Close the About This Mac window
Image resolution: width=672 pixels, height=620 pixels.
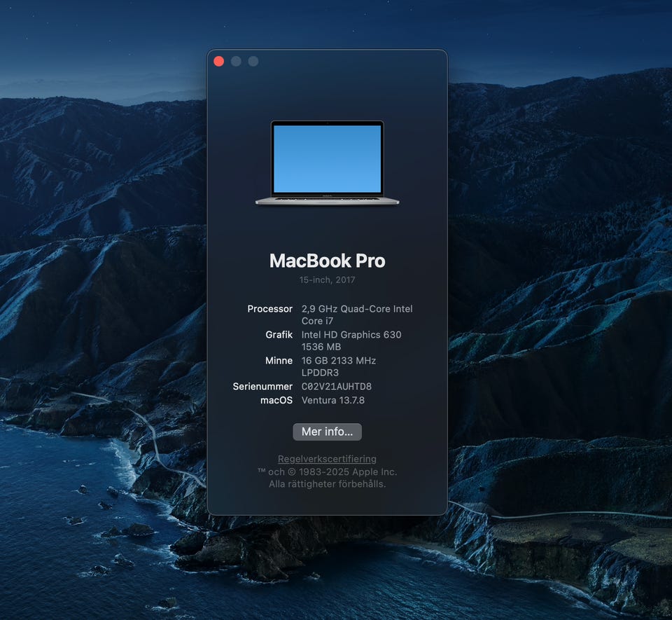coord(218,62)
